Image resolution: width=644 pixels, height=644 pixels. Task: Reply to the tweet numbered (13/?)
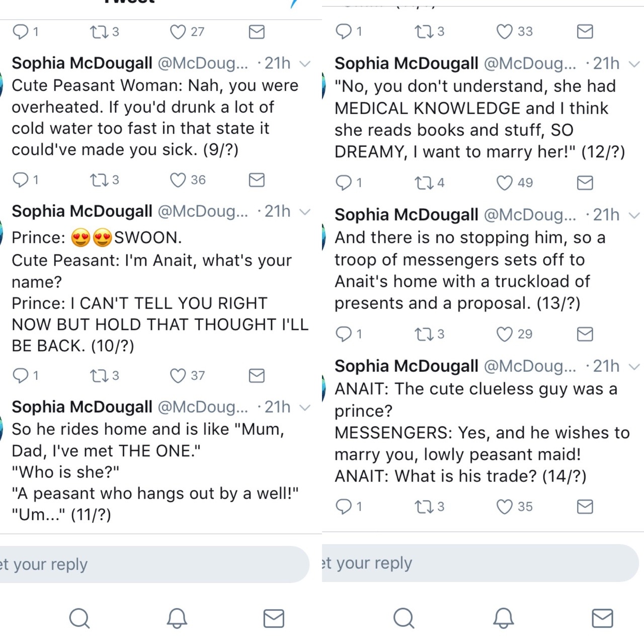click(344, 334)
